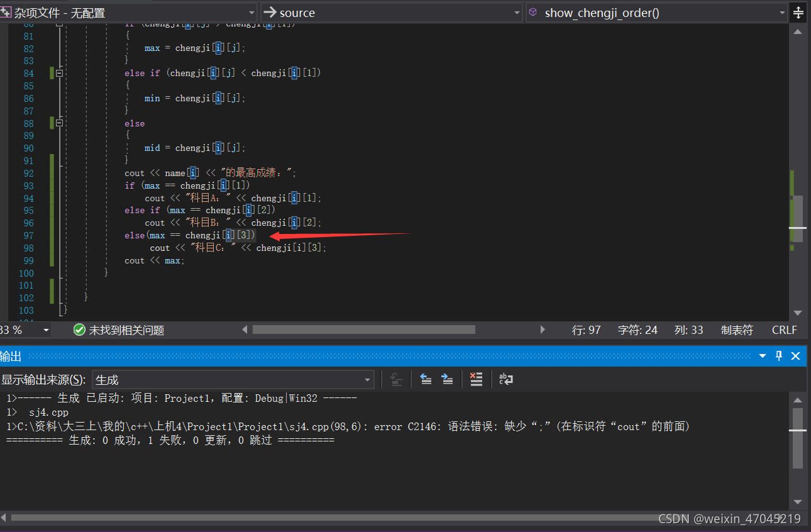The width and height of the screenshot is (811, 532).
Task: Click the 'min = chengji[i][j];' code line
Action: (195, 98)
